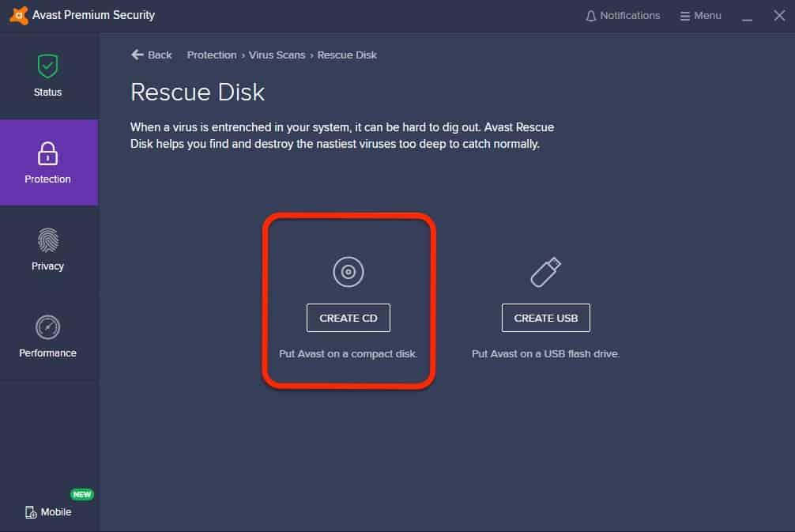Go to Virus Scans in the breadcrumb

click(277, 55)
